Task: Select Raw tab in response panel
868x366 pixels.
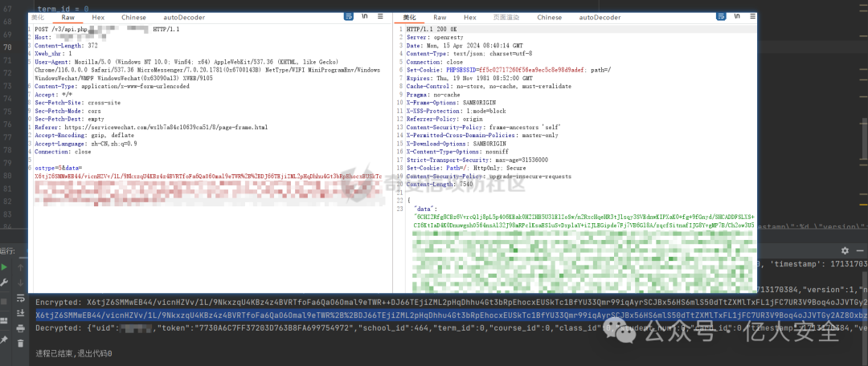Action: 440,17
